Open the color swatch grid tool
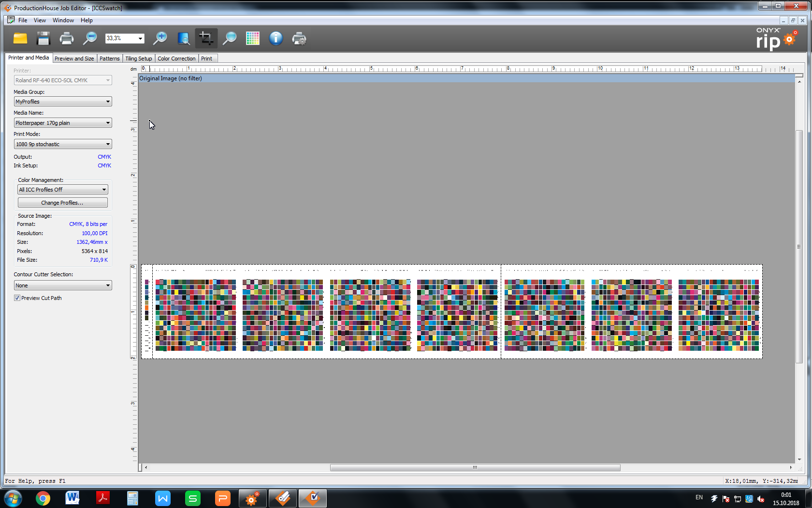812x508 pixels. tap(253, 38)
